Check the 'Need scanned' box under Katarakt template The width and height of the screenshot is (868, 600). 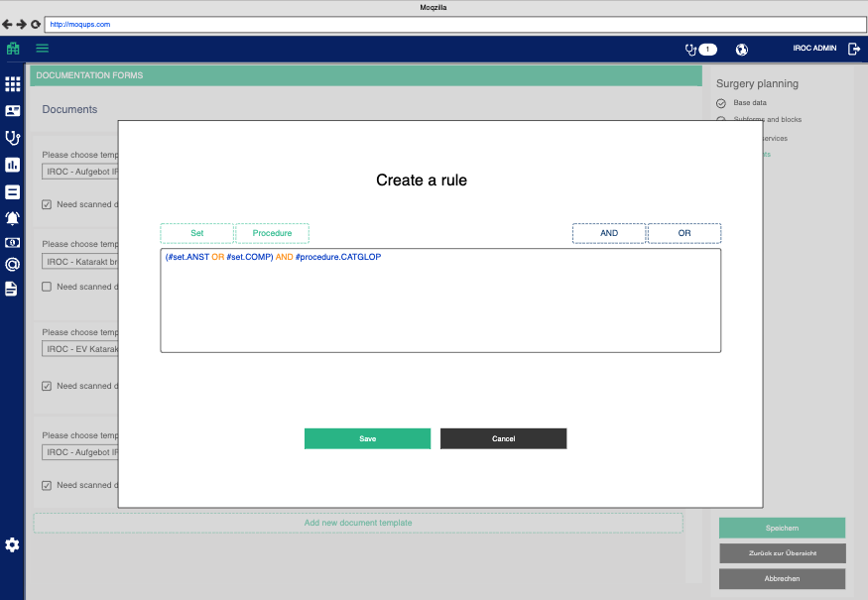pyautogui.click(x=47, y=287)
